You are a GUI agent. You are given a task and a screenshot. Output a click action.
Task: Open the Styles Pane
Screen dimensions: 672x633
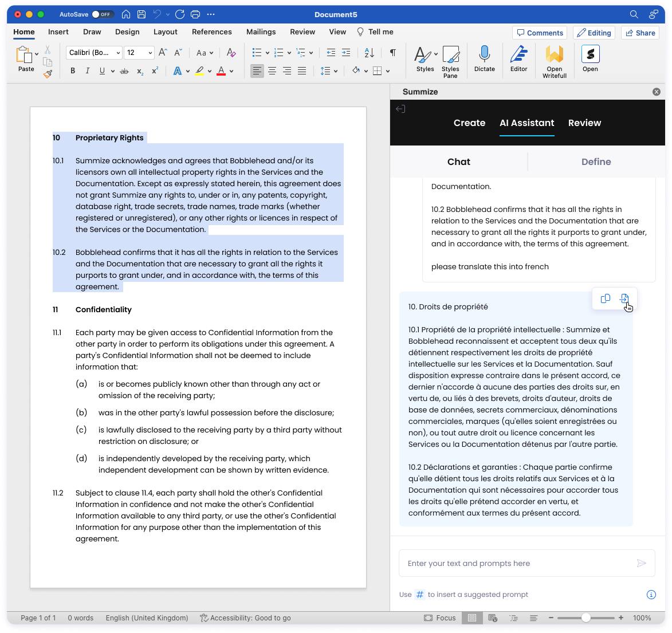coord(450,62)
